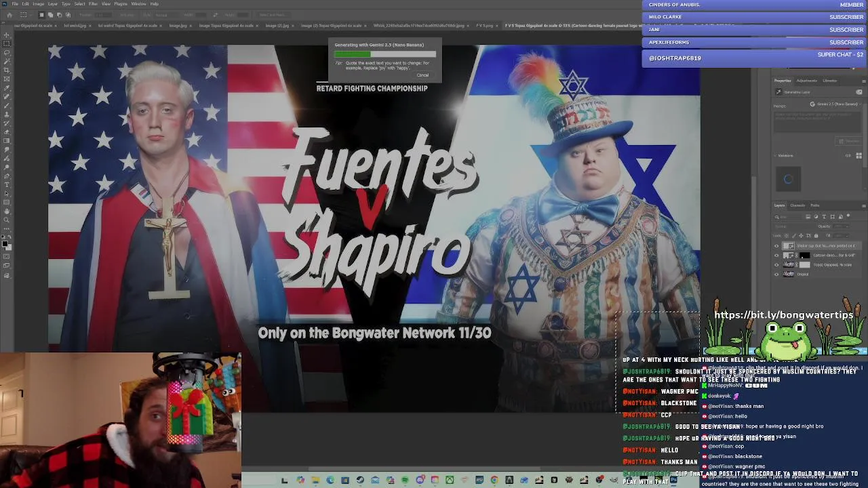868x488 pixels.
Task: Toggle lock layer position
Action: (801, 236)
